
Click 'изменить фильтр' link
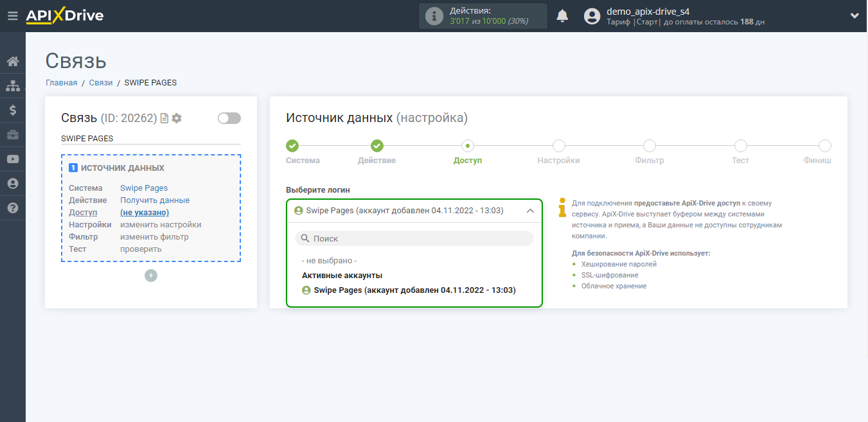(154, 237)
